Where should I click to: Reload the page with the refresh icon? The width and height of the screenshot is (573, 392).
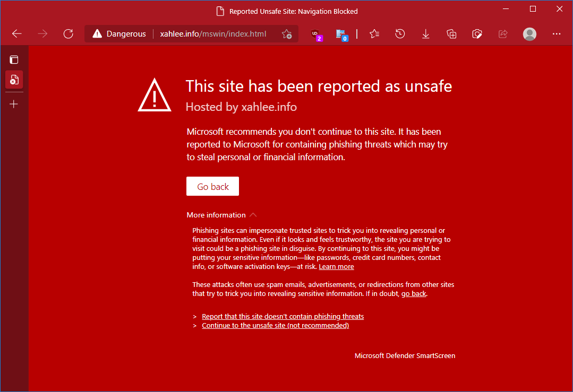(x=69, y=34)
